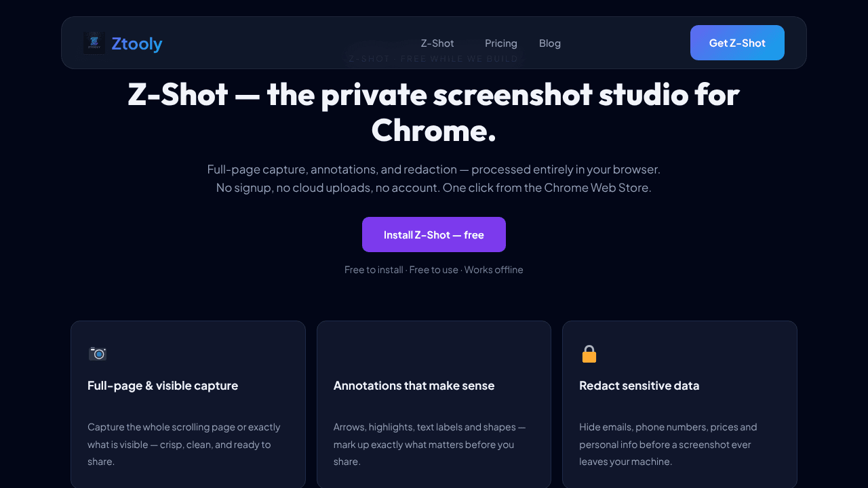
Task: Click the orange padlock icon
Action: 589,354
